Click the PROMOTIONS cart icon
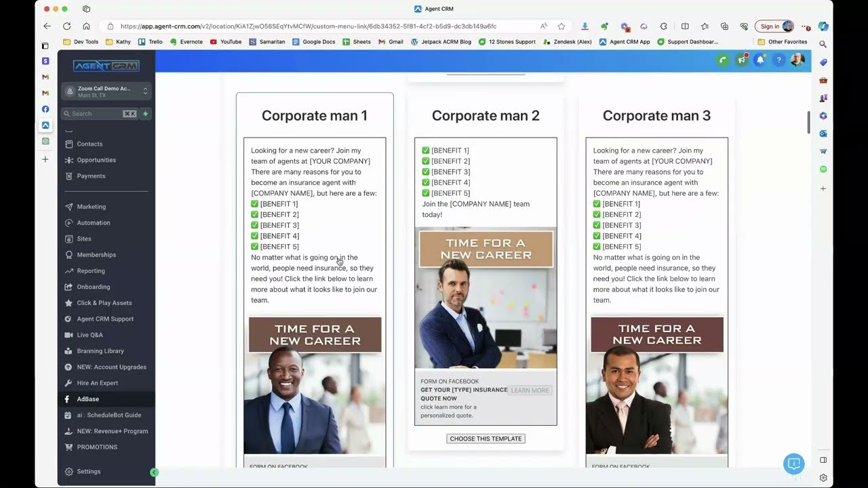Viewport: 868px width, 488px height. point(68,447)
